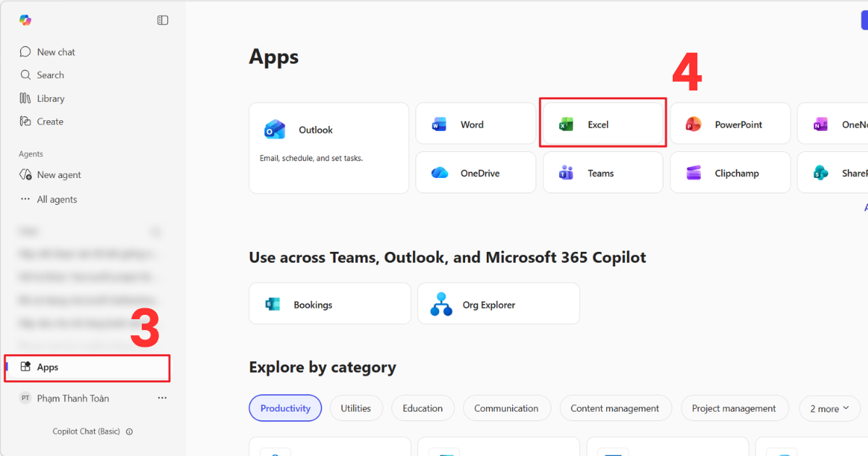
Task: Open the Org Explorer app card
Action: (x=498, y=303)
